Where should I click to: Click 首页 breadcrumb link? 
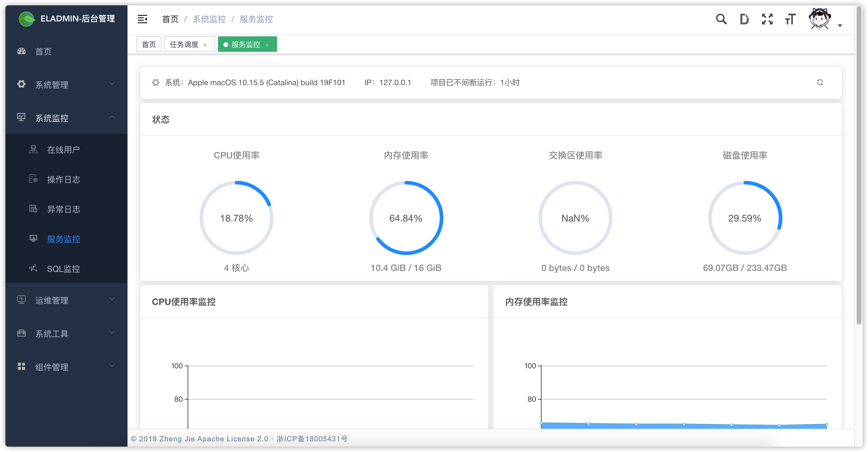pyautogui.click(x=170, y=19)
